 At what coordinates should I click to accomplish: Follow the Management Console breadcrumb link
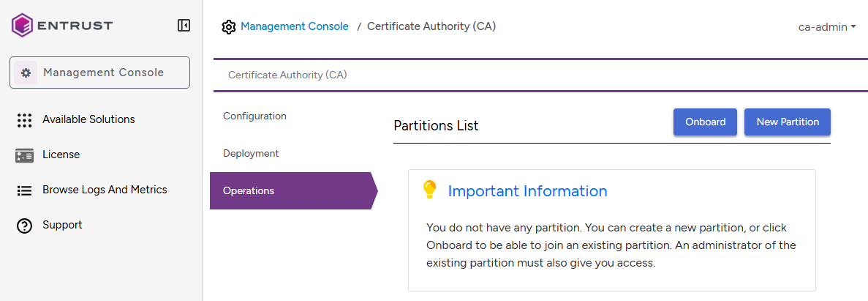tap(294, 26)
